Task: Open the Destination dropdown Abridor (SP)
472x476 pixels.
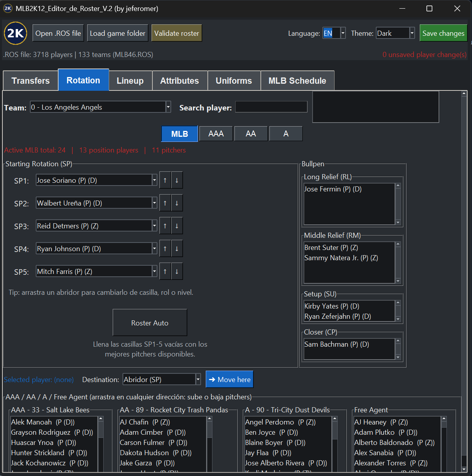Action: (162, 379)
